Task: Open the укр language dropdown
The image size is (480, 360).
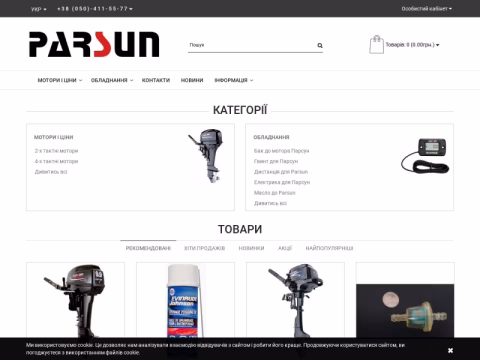Action: coord(38,9)
